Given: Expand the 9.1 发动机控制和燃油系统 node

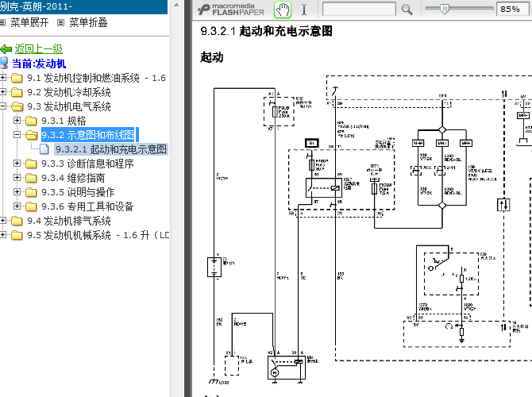Looking at the screenshot, I should 2,77.
